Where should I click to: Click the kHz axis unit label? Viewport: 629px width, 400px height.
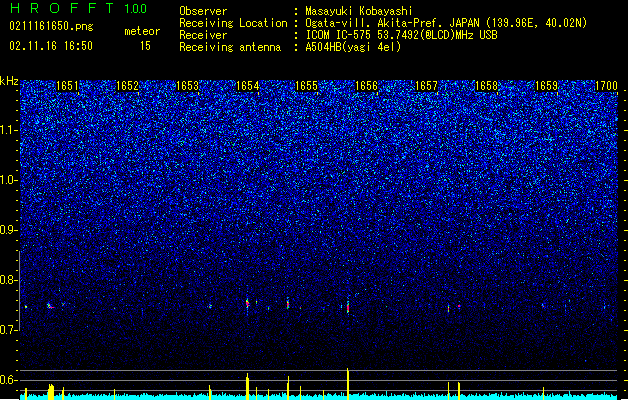click(x=9, y=81)
